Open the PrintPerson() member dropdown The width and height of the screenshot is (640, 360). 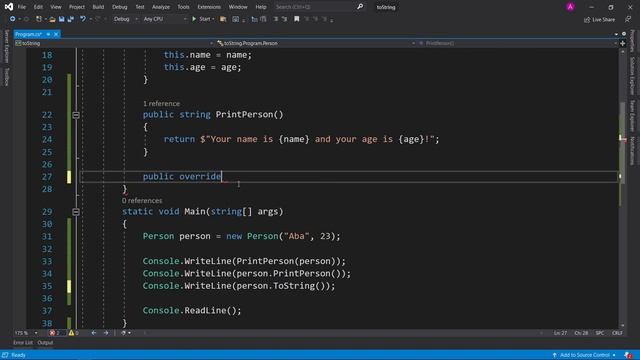(x=518, y=43)
